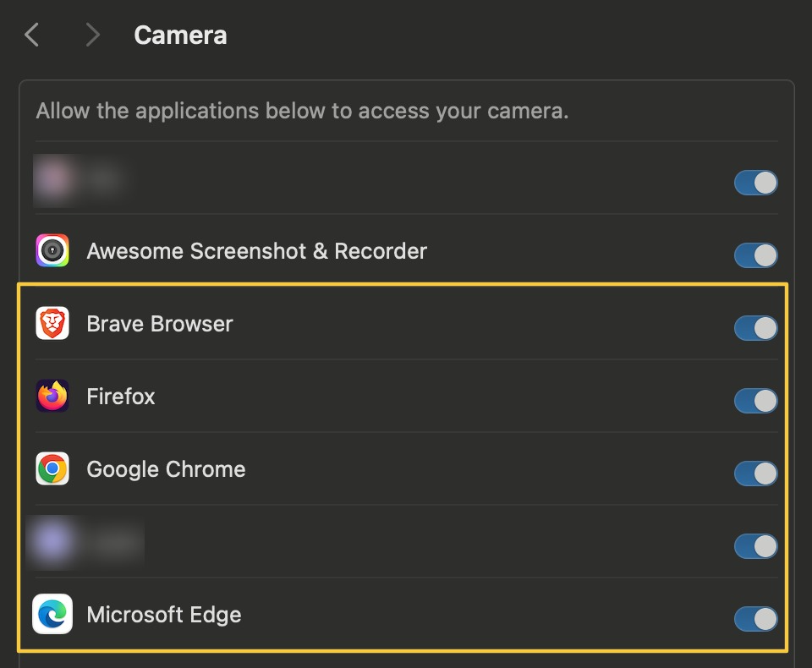Click the back navigation chevron
The image size is (812, 668).
tap(31, 35)
